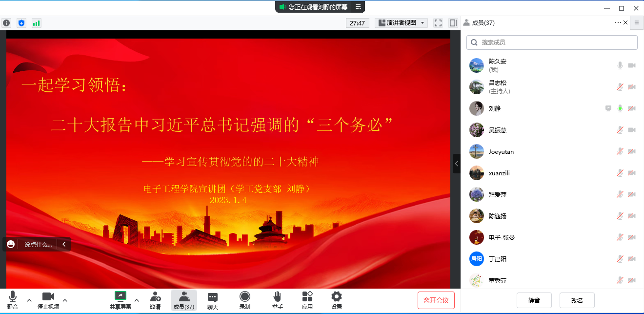Open screen-share options menu in top banner
The width and height of the screenshot is (644, 314).
tap(358, 7)
